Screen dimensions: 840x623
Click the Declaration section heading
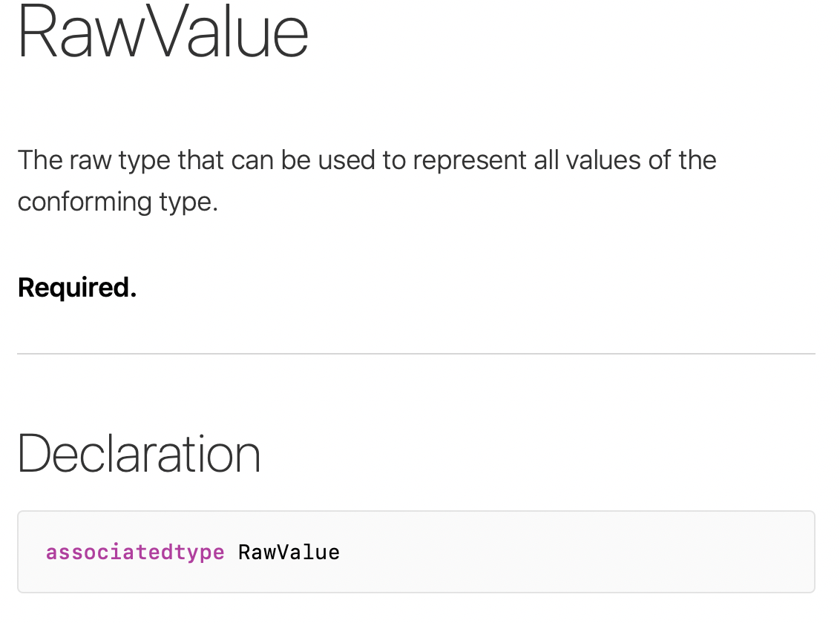[x=140, y=454]
